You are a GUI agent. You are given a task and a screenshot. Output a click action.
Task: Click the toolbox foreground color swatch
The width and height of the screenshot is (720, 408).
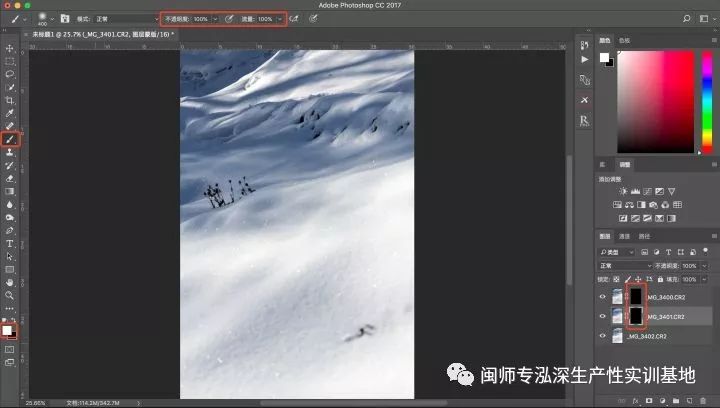7,330
